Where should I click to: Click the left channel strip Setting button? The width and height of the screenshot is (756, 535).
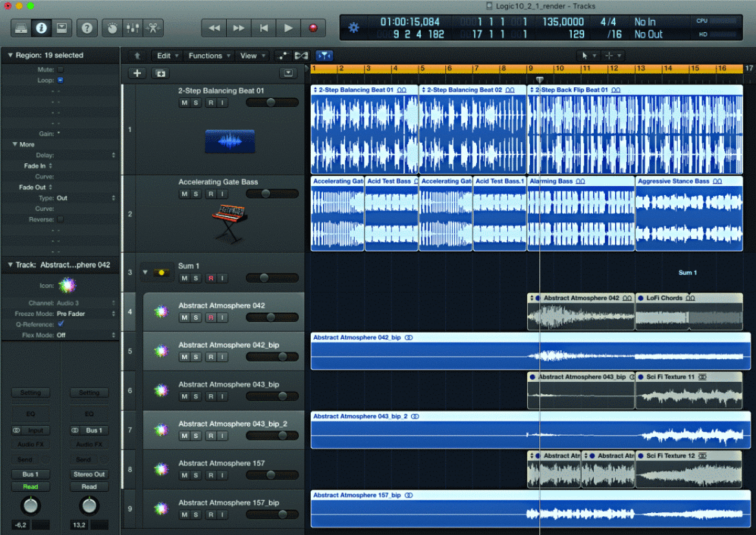point(30,393)
